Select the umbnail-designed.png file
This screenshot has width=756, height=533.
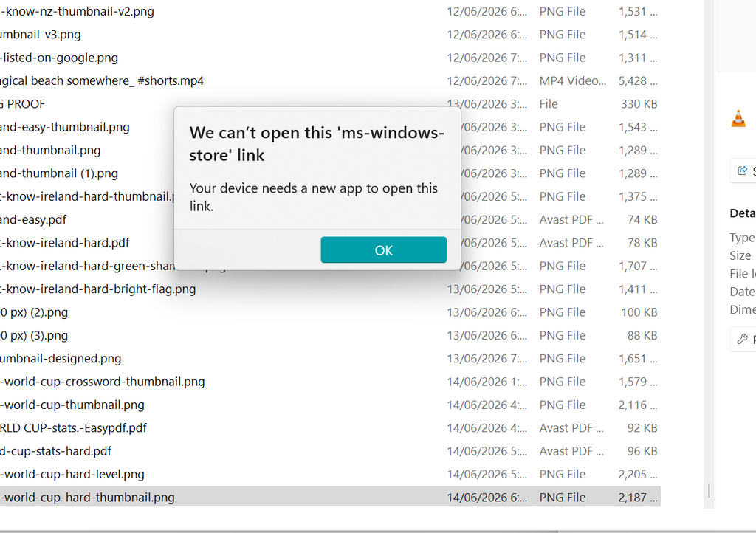pyautogui.click(x=330, y=359)
